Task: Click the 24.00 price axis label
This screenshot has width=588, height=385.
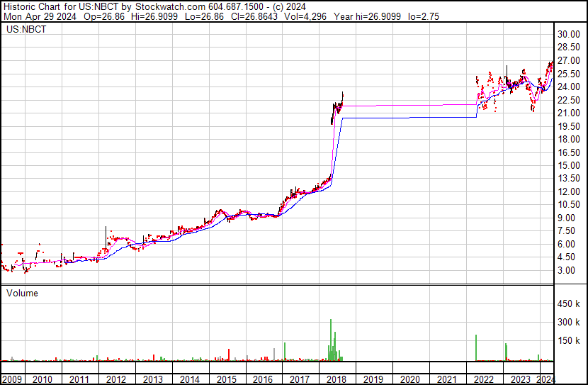Action: coord(569,87)
